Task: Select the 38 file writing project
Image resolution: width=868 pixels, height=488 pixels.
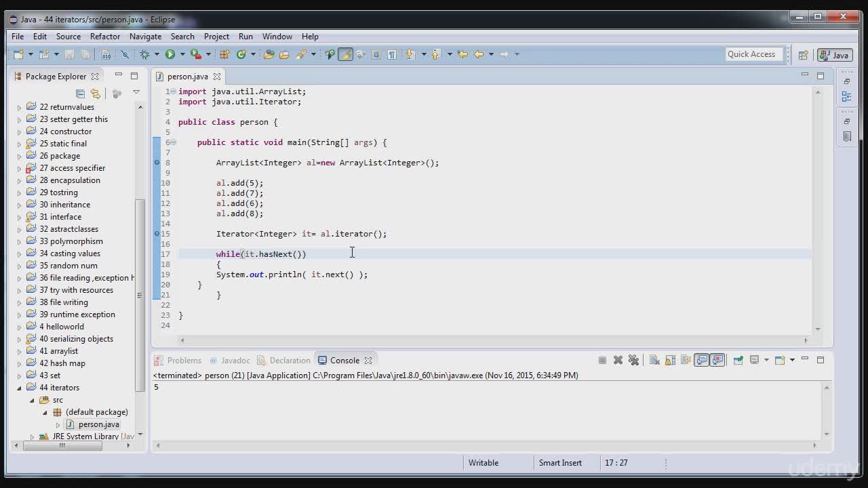Action: pos(63,302)
